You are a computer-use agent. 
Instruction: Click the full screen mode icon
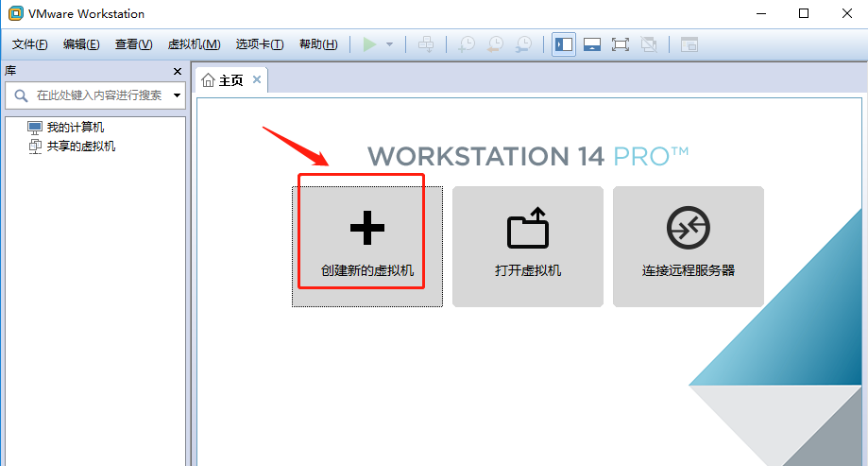621,44
